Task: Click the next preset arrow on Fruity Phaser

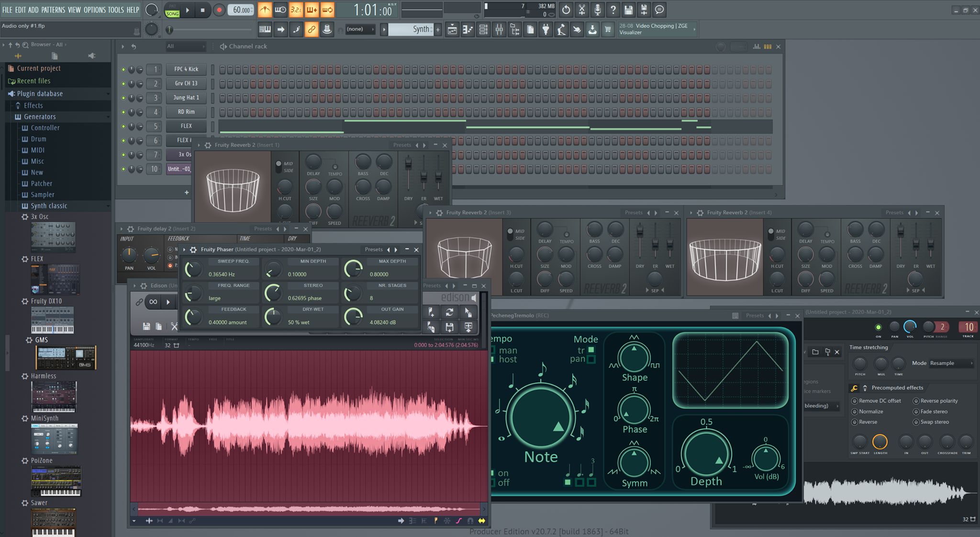Action: [x=396, y=249]
